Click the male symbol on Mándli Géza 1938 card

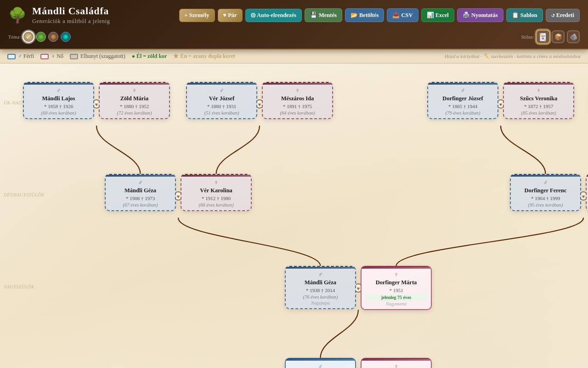(320, 275)
